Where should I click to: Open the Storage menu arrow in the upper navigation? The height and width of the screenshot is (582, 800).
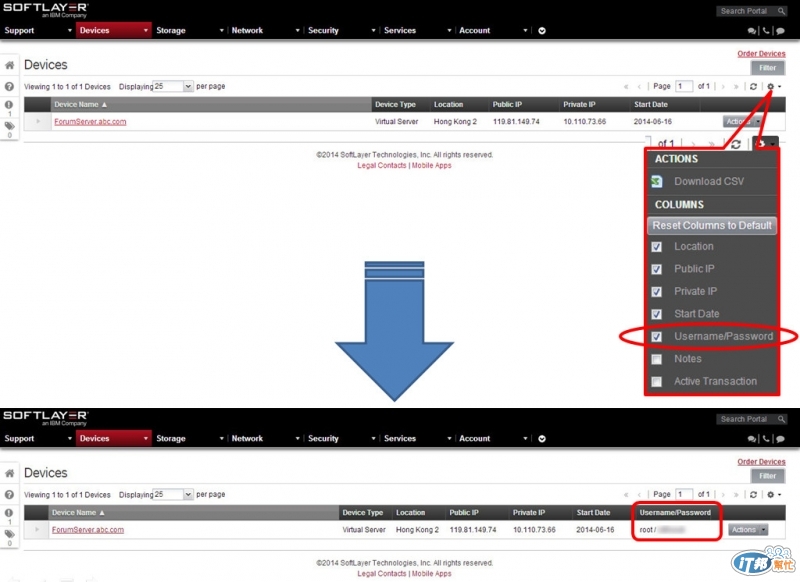221,31
